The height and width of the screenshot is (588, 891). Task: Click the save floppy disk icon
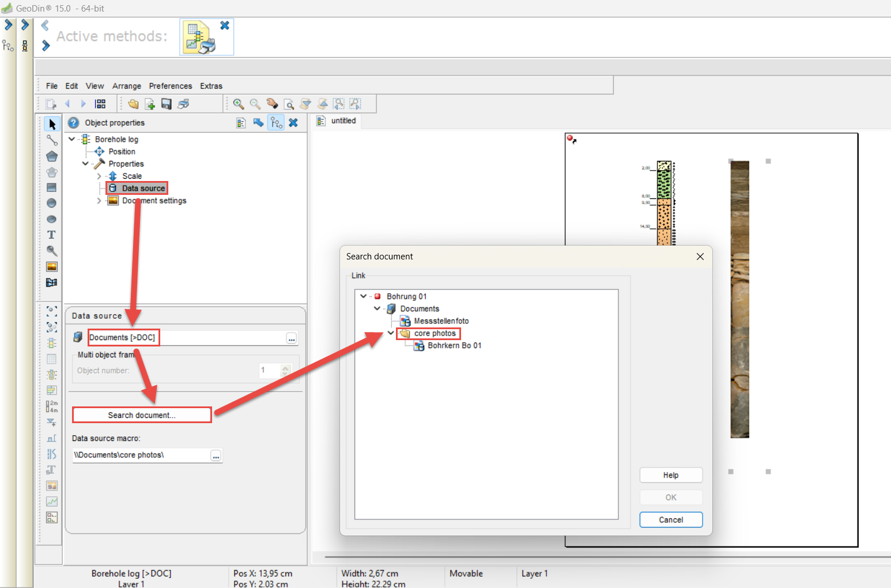click(167, 104)
